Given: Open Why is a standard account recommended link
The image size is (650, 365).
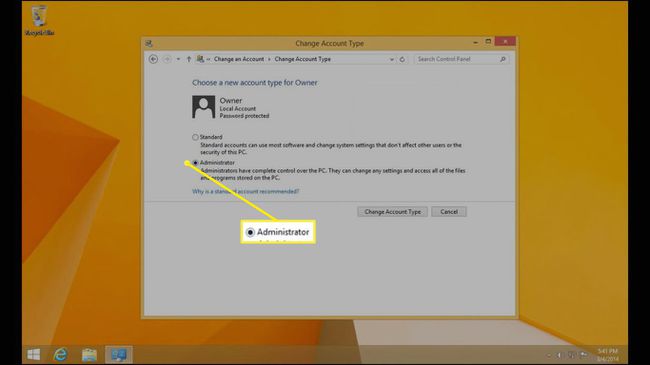Looking at the screenshot, I should (245, 192).
